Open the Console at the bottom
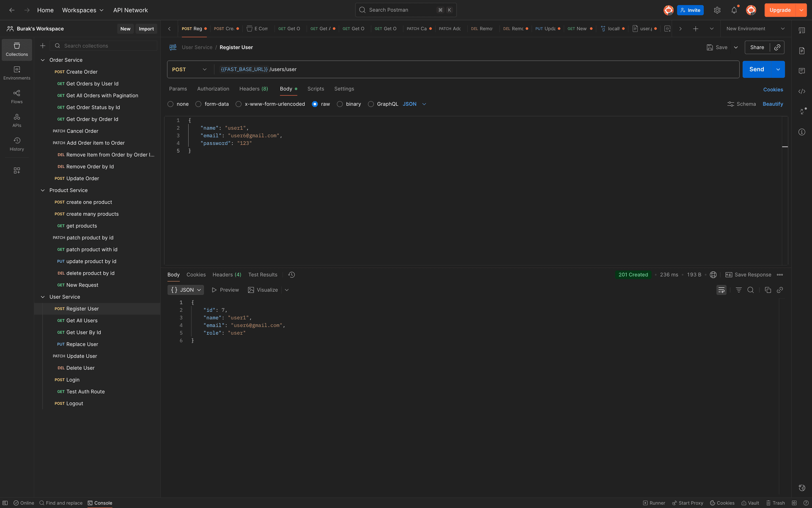This screenshot has width=812, height=508. pos(100,503)
